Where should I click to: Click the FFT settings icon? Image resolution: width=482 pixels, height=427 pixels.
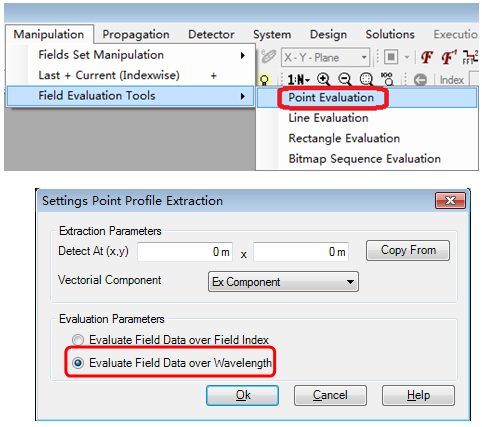(470, 57)
